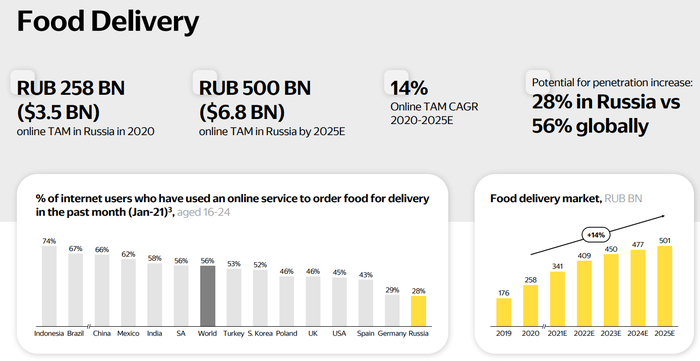Click the Food Delivery title
This screenshot has width=700, height=361.
108,21
